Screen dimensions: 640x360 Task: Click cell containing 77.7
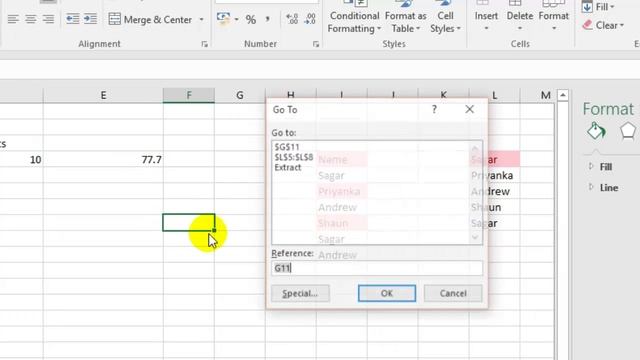pyautogui.click(x=103, y=160)
